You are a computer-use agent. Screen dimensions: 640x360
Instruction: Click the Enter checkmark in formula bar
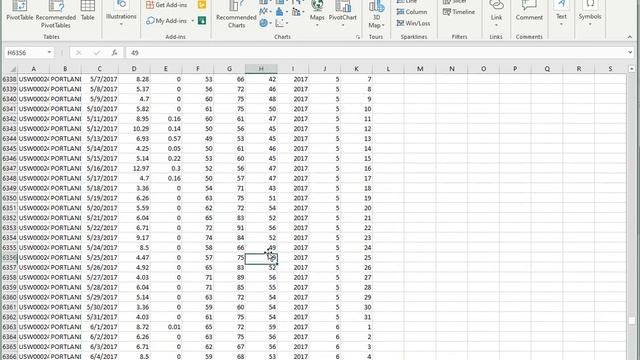coord(96,53)
